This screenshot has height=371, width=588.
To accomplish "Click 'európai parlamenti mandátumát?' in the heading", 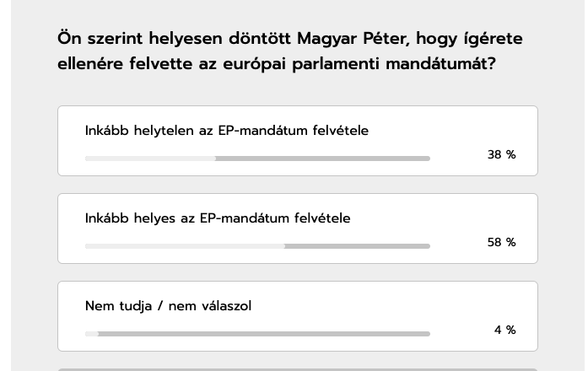I will [x=359, y=64].
